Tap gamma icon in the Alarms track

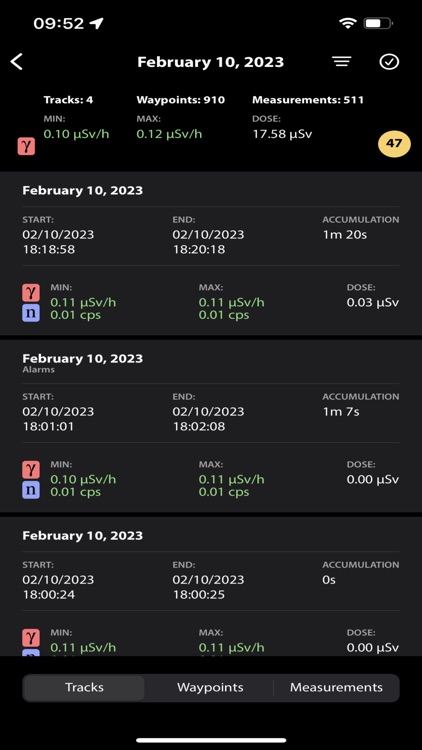pos(31,470)
